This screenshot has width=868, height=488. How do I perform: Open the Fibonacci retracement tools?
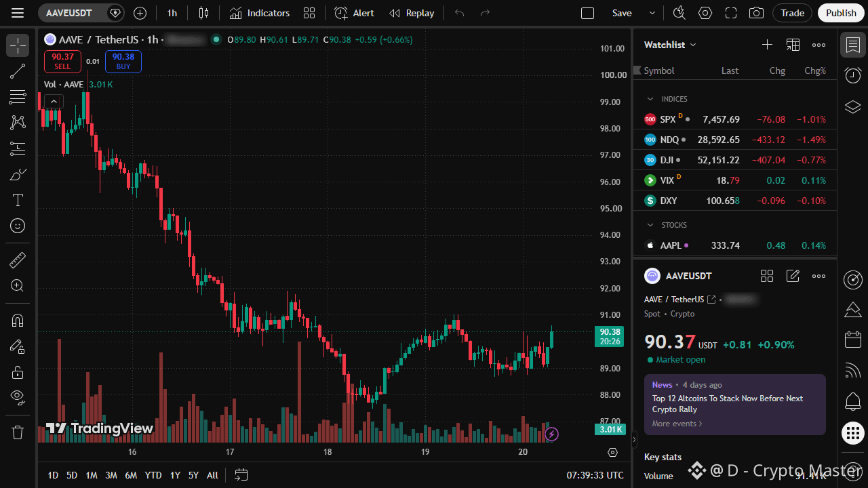[18, 97]
